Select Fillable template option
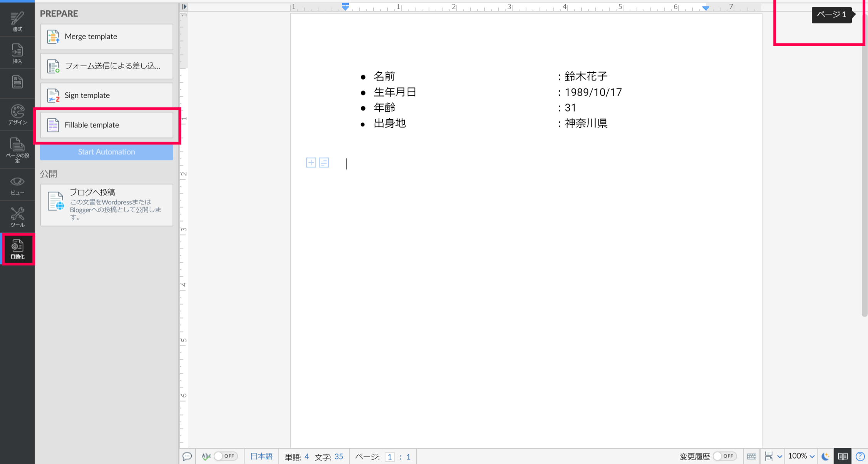Image resolution: width=868 pixels, height=464 pixels. pyautogui.click(x=107, y=125)
